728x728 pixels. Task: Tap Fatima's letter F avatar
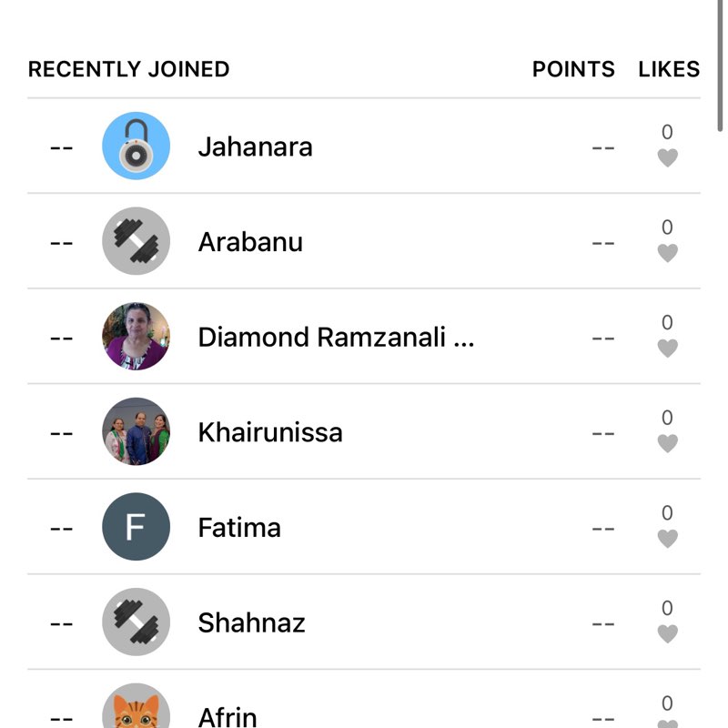[136, 527]
